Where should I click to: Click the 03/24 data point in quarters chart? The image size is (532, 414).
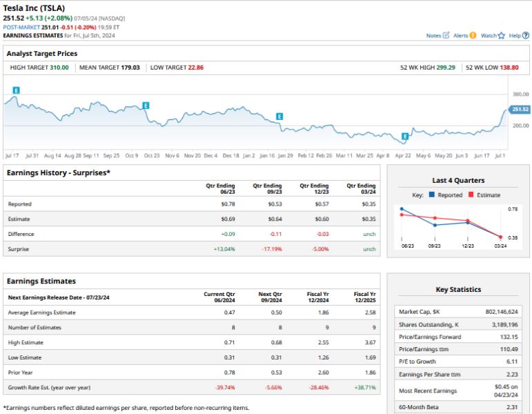(x=500, y=237)
